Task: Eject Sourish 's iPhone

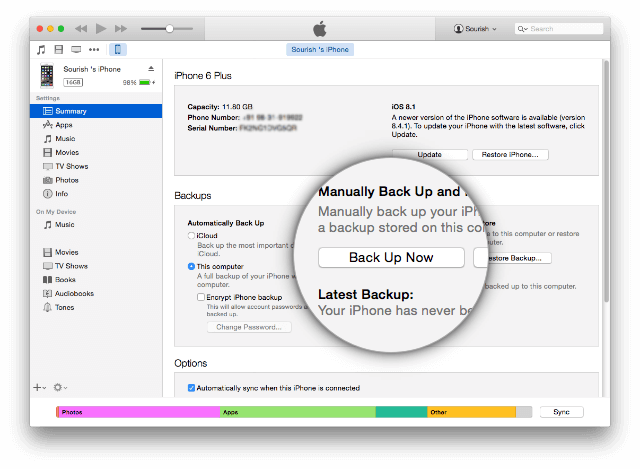Action: click(x=151, y=69)
